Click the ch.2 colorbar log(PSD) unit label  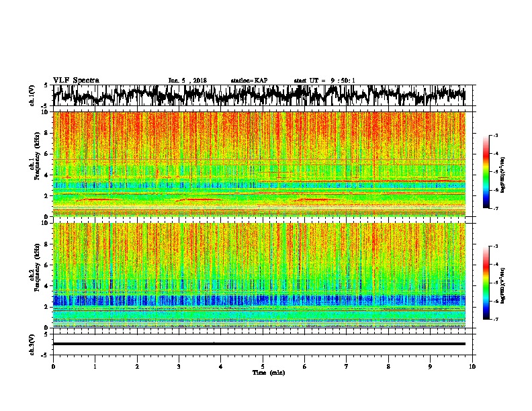click(x=503, y=286)
